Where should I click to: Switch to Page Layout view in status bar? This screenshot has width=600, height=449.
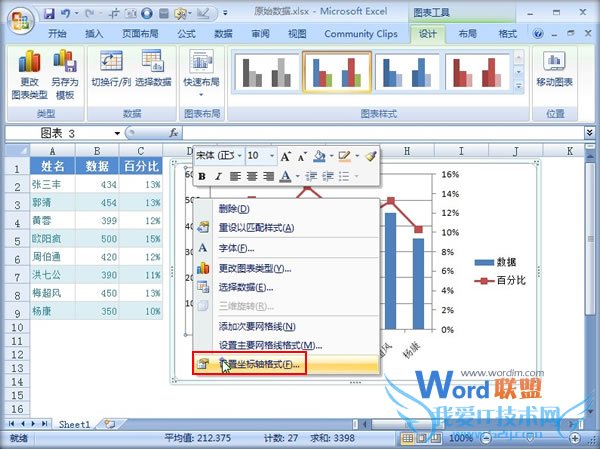[421, 438]
